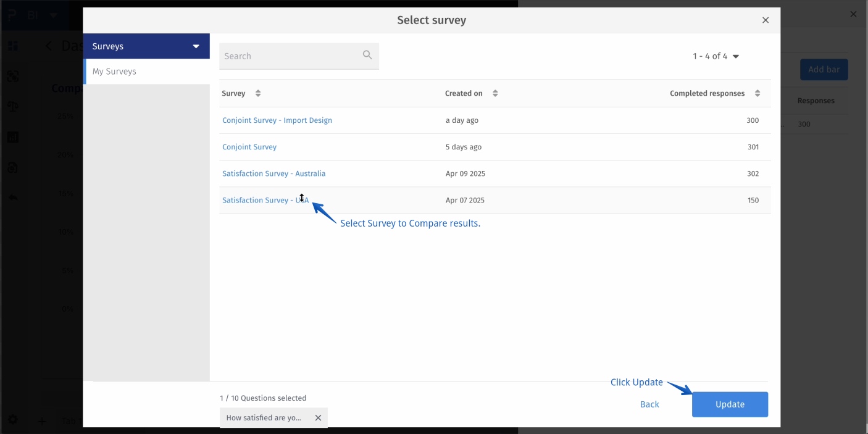Image resolution: width=868 pixels, height=434 pixels.
Task: Select the scales comparison icon in sidebar
Action: point(12,106)
